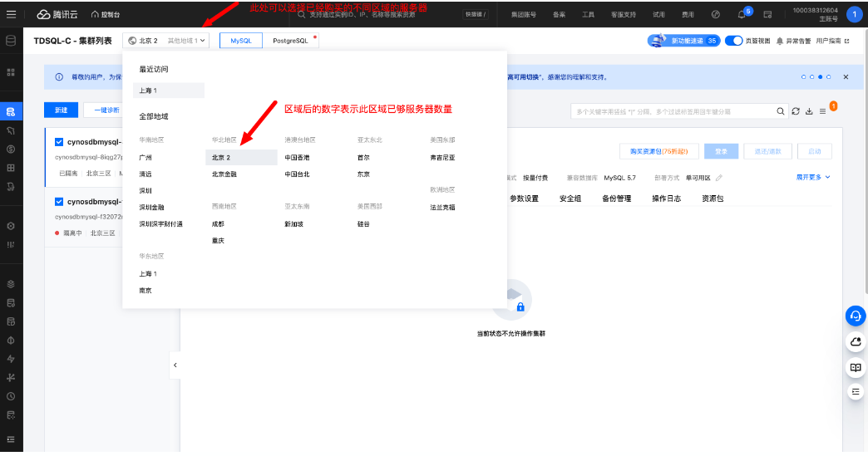
Task: Open the 资源包 tab
Action: click(x=713, y=199)
